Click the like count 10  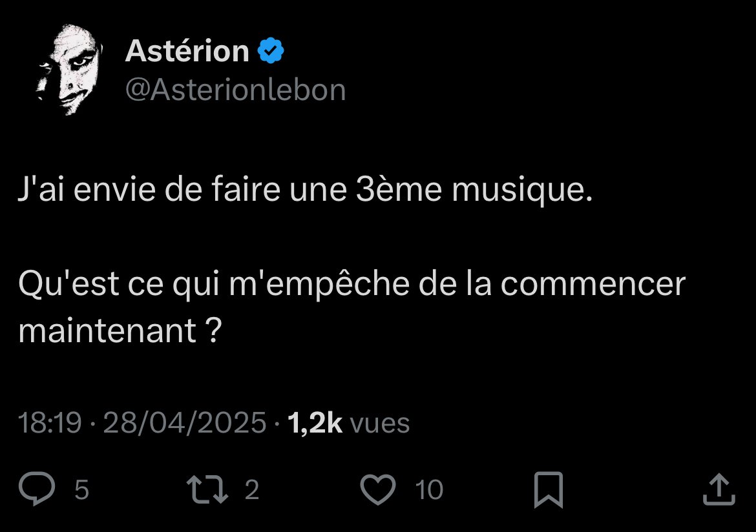click(428, 490)
